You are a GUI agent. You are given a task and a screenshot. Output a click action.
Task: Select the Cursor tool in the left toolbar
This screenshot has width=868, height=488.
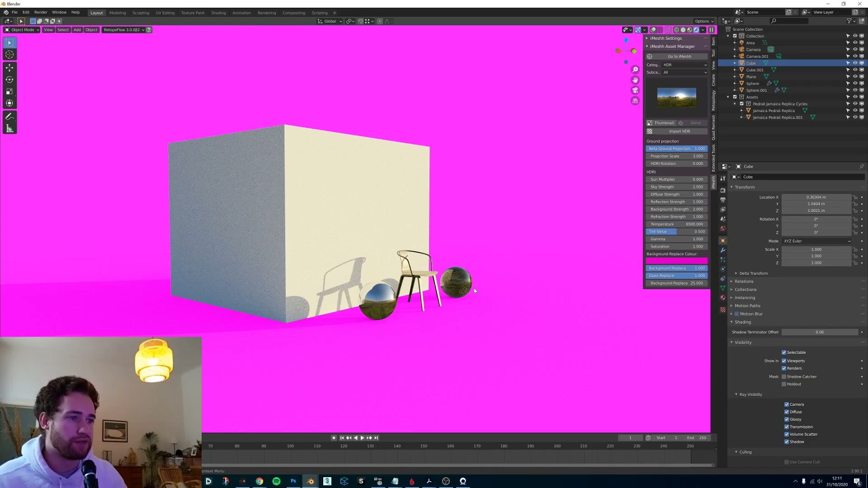(x=9, y=55)
